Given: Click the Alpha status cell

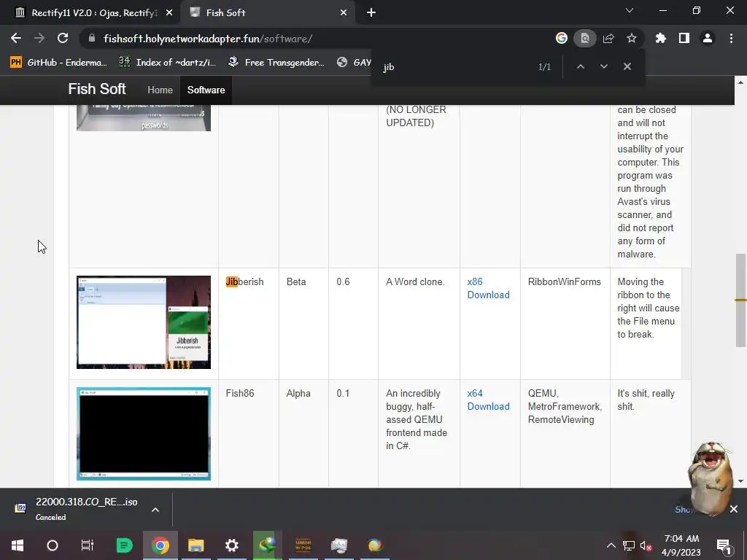Looking at the screenshot, I should (x=298, y=393).
